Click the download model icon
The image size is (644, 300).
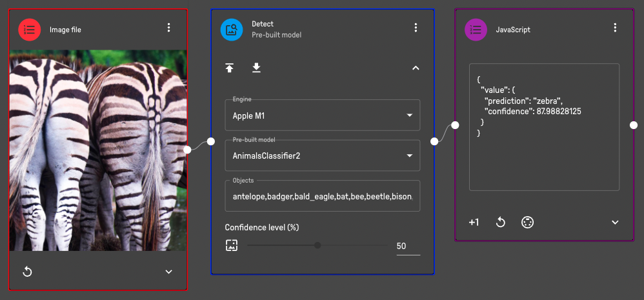coord(256,68)
